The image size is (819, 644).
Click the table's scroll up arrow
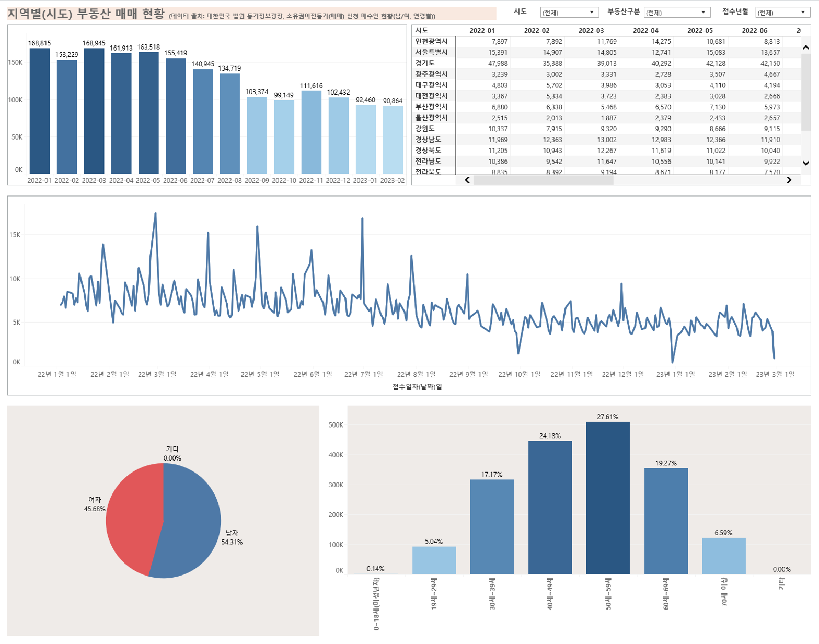pos(805,48)
